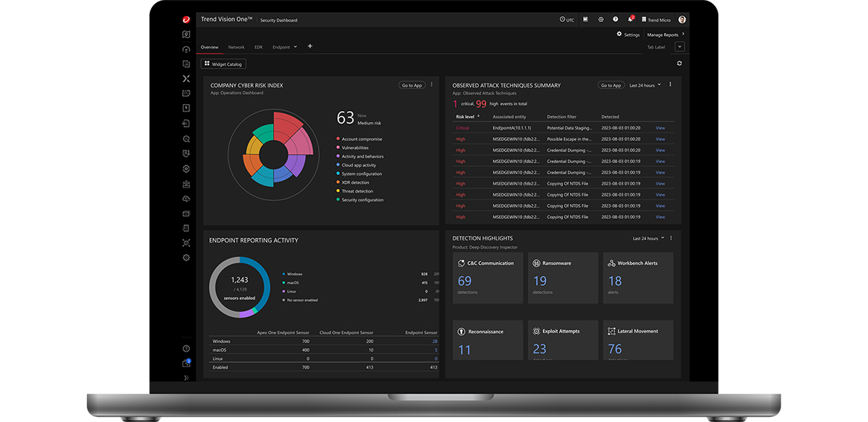Expand the Endpoint tab chevron
The image size is (868, 422).
point(295,47)
